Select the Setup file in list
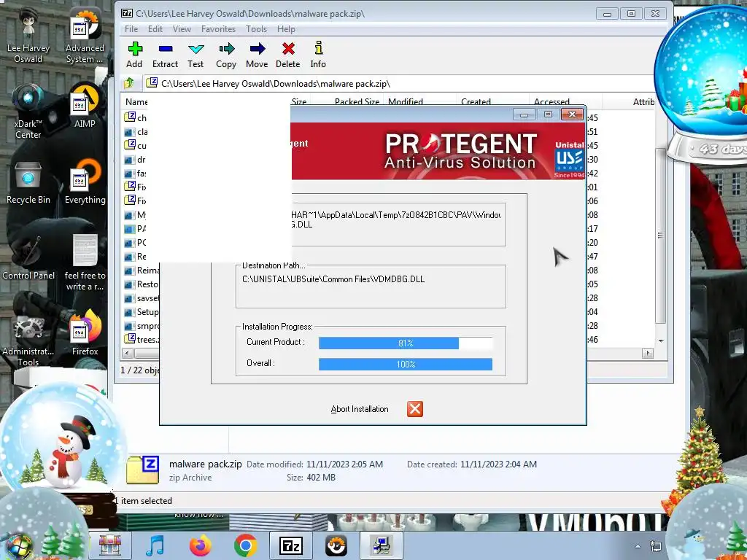This screenshot has width=747, height=560. tap(142, 312)
